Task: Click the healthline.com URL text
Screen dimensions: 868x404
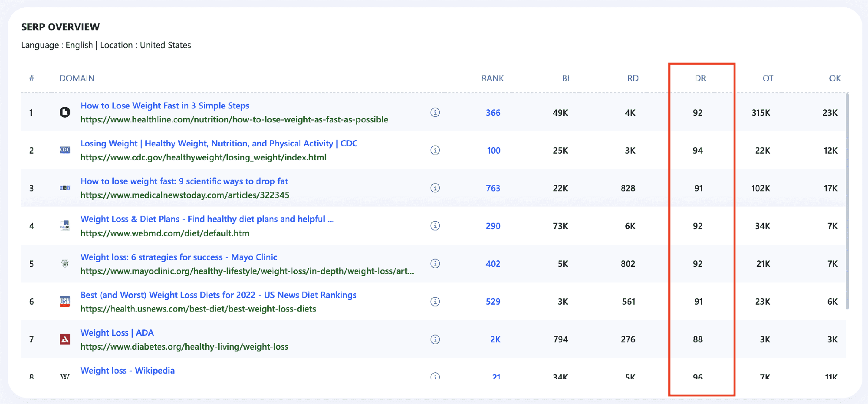Action: tap(234, 119)
